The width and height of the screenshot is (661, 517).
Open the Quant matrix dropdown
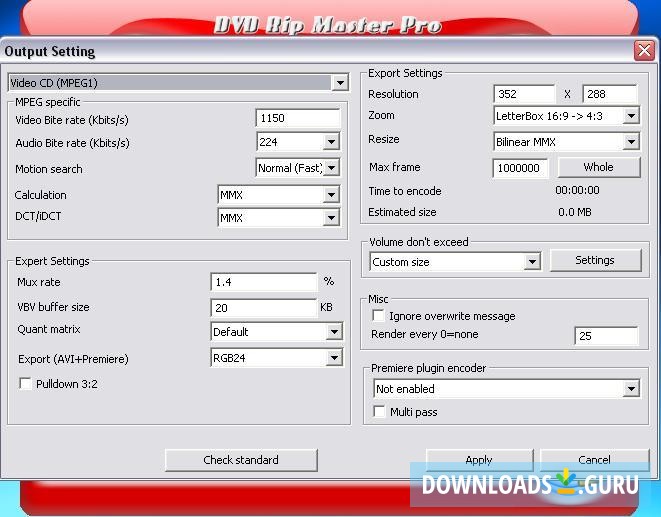pyautogui.click(x=277, y=332)
